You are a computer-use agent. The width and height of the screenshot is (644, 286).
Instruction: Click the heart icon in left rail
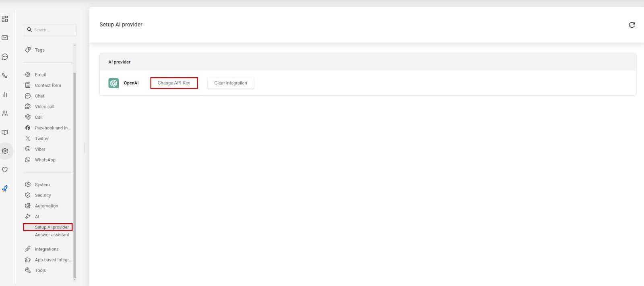pyautogui.click(x=5, y=170)
